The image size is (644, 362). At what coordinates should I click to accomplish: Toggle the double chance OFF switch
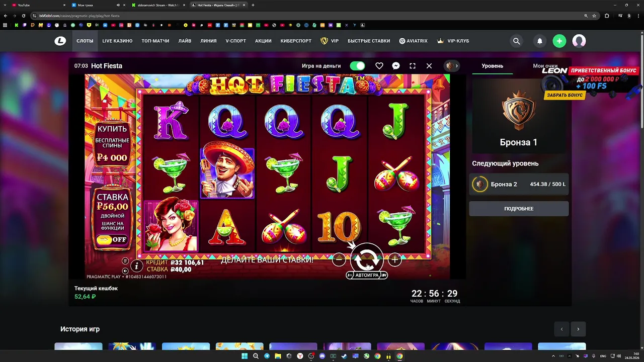tap(112, 240)
